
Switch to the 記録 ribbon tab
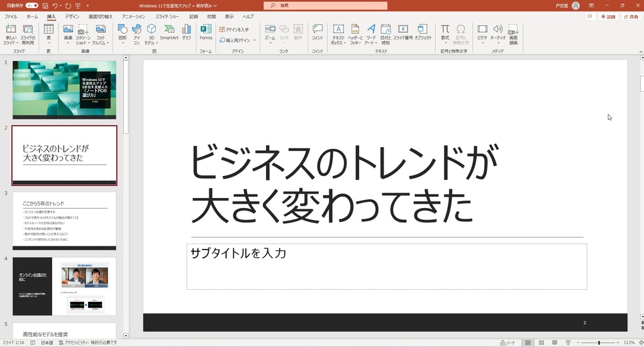pos(194,16)
